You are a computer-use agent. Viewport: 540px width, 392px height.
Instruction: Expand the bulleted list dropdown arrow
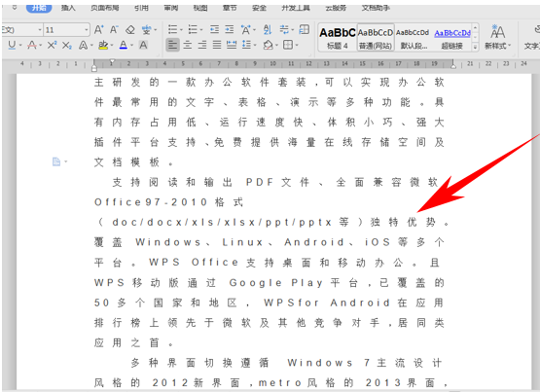181,30
